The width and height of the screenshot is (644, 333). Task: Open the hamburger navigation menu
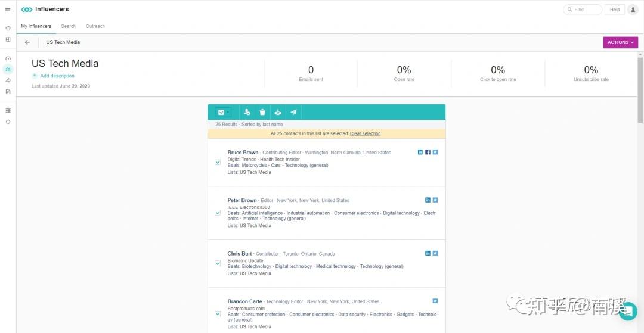8,10
